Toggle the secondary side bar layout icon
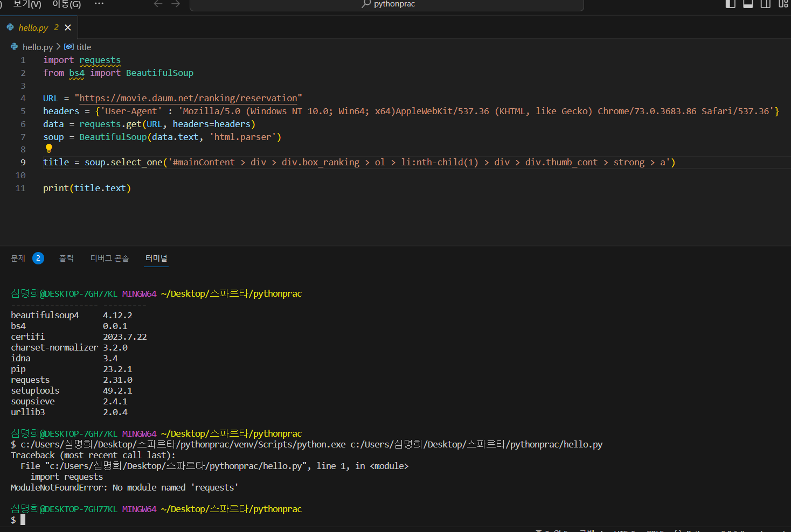 [765, 4]
